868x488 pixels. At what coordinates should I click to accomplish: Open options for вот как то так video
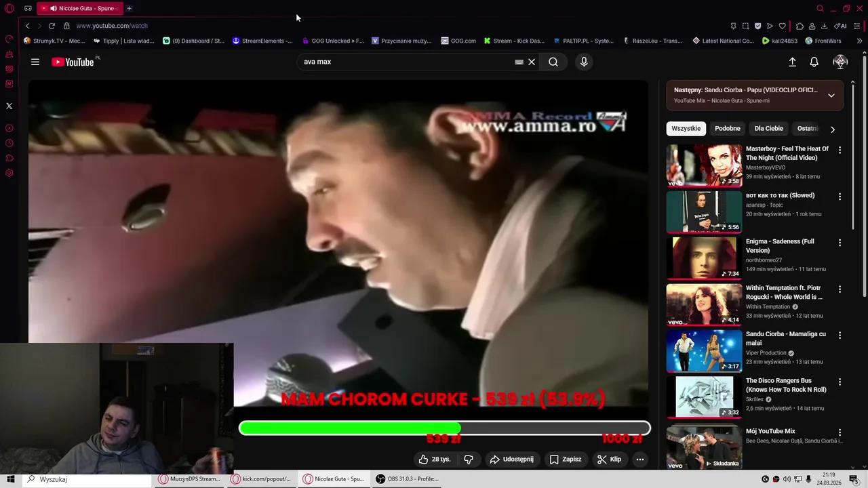(840, 197)
